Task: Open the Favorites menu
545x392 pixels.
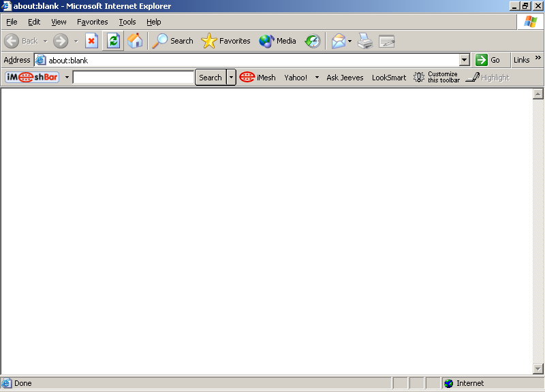Action: [x=93, y=22]
